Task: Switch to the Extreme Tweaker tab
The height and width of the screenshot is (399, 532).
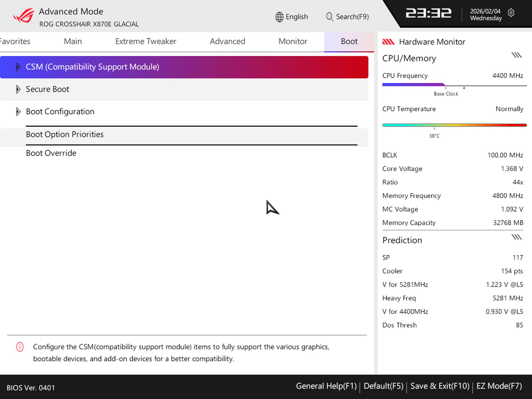Action: [145, 41]
